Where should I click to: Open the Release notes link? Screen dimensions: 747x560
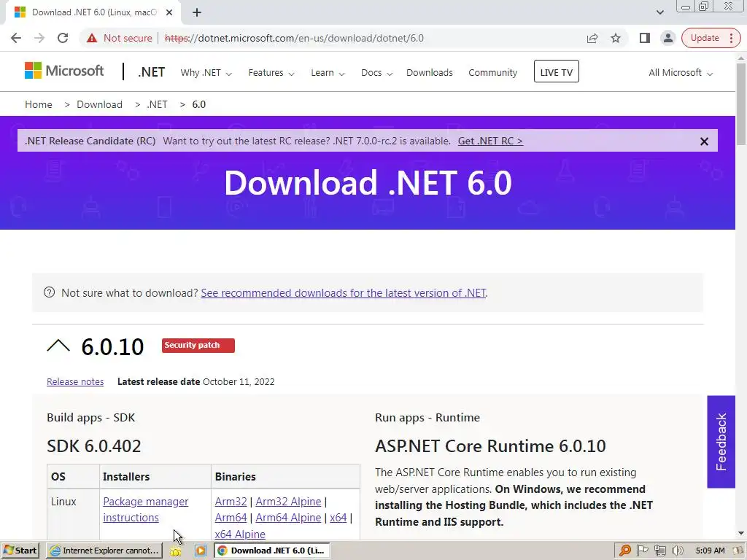point(75,381)
